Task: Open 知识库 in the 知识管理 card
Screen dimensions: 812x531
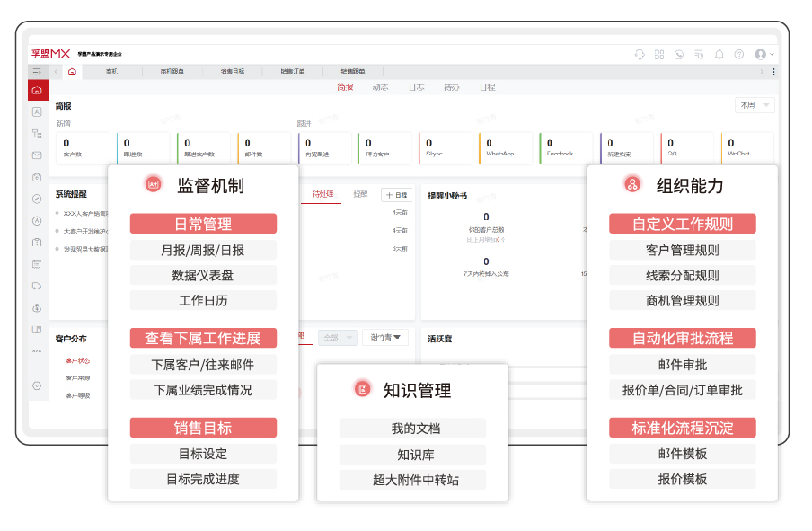Action: (412, 455)
